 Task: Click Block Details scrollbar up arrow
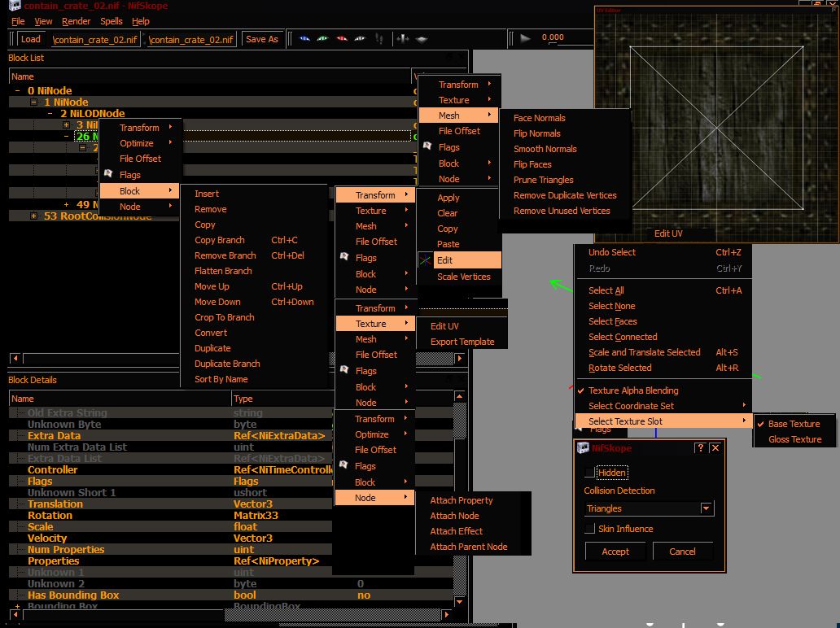[x=459, y=396]
